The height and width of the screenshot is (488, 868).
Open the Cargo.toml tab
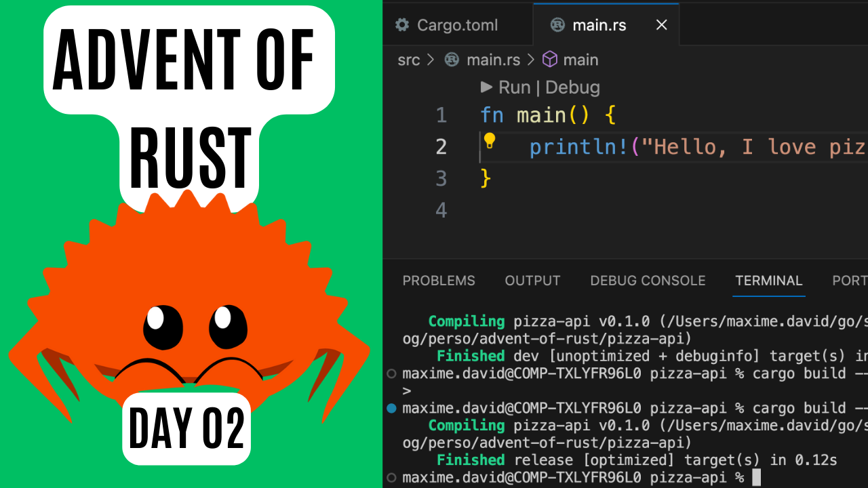coord(457,25)
